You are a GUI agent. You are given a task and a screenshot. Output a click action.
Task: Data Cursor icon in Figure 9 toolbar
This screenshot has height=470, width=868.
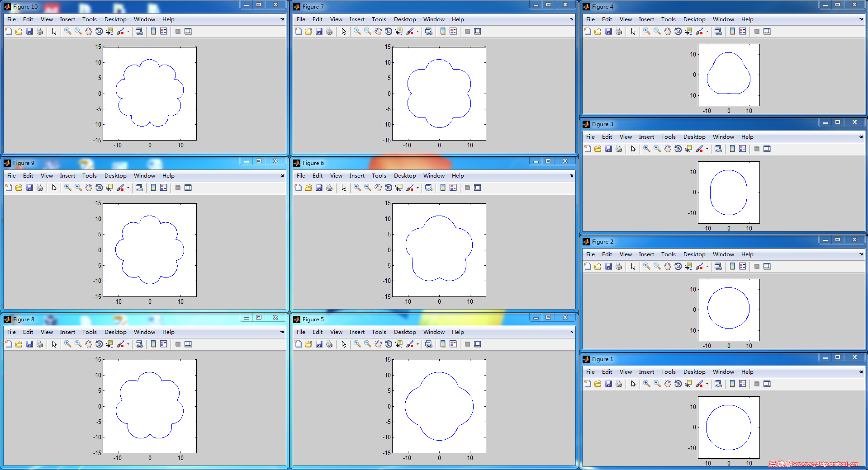click(109, 188)
